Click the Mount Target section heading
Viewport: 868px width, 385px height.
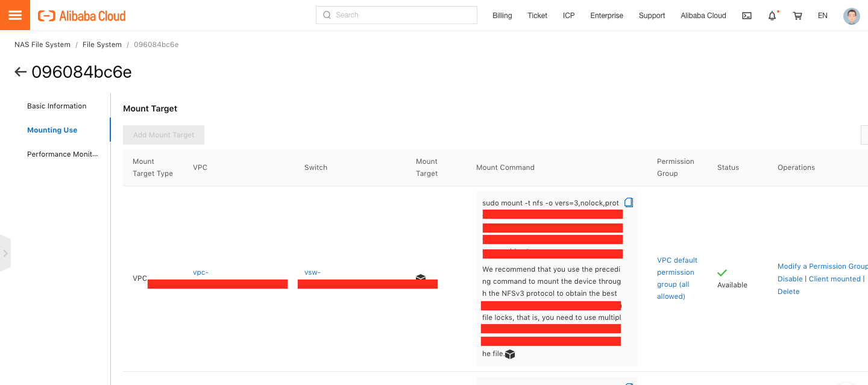coord(150,109)
